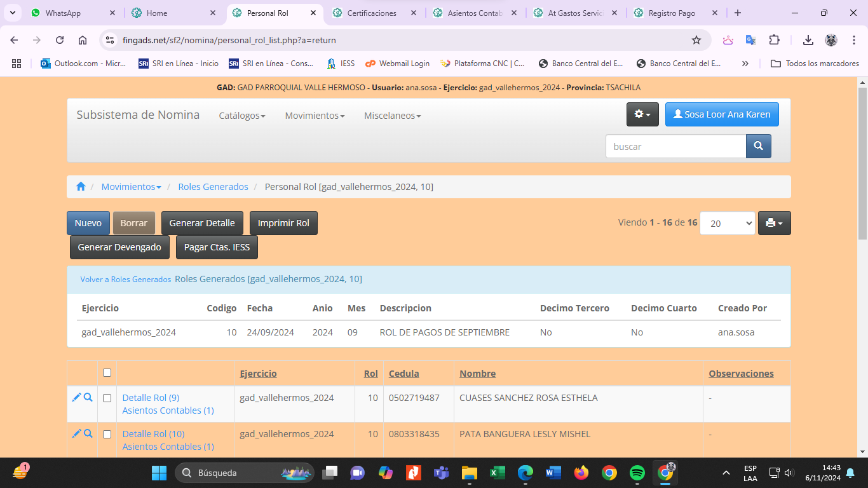Expand the Catálogos menu
The image size is (868, 488).
point(241,116)
